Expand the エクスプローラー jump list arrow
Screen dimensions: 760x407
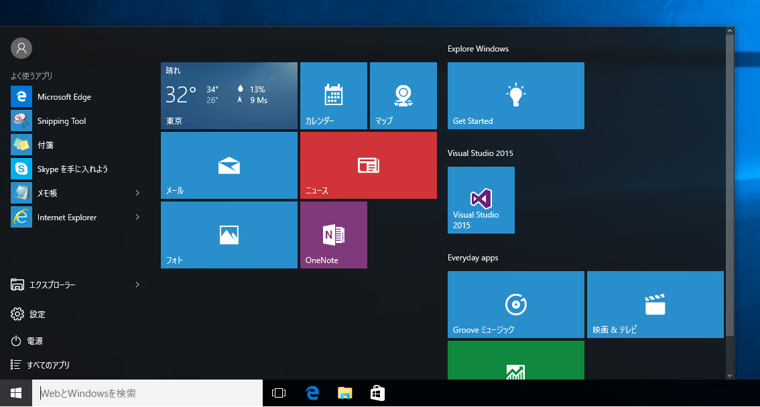click(137, 284)
